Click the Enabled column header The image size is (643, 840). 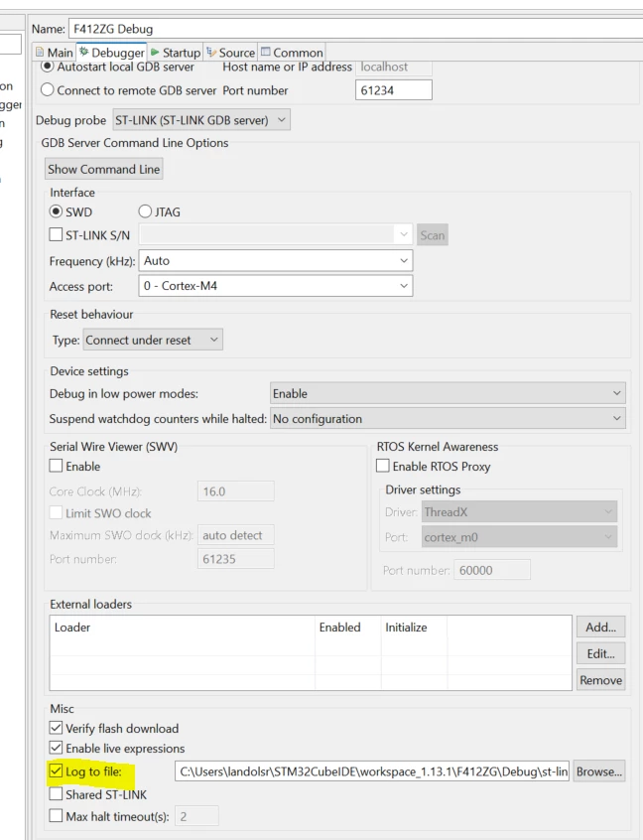[348, 628]
